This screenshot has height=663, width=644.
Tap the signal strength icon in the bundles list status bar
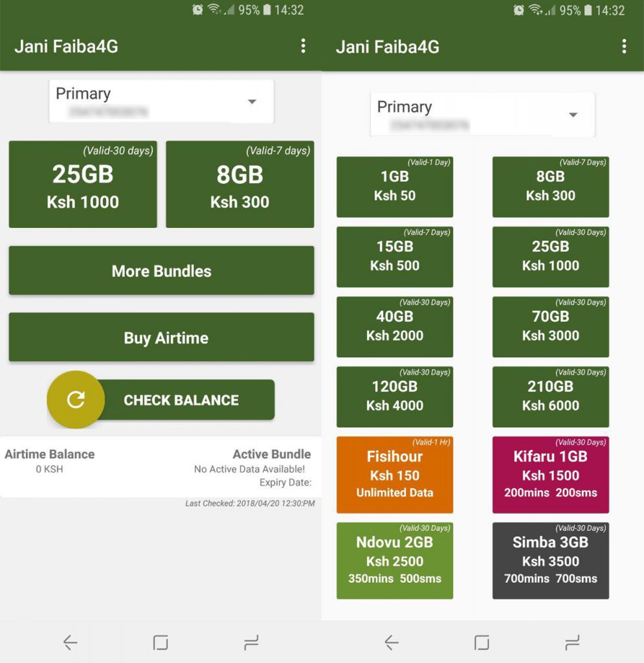pyautogui.click(x=550, y=10)
